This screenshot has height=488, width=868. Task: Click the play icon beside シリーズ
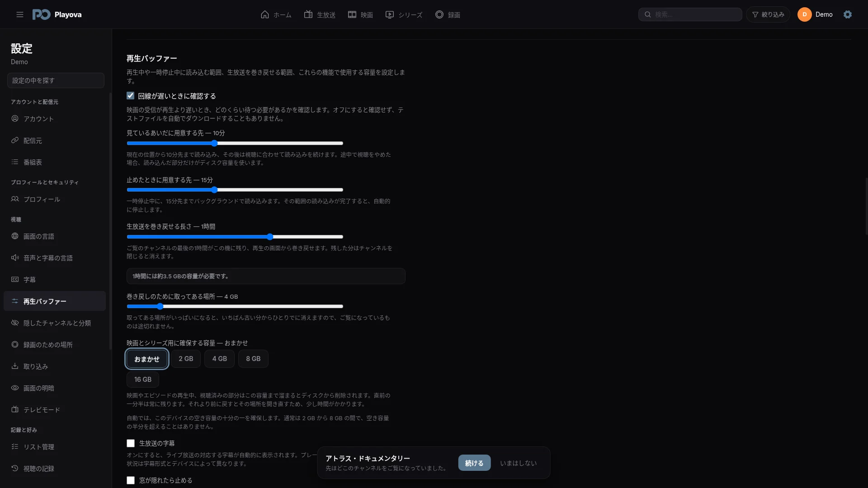390,14
